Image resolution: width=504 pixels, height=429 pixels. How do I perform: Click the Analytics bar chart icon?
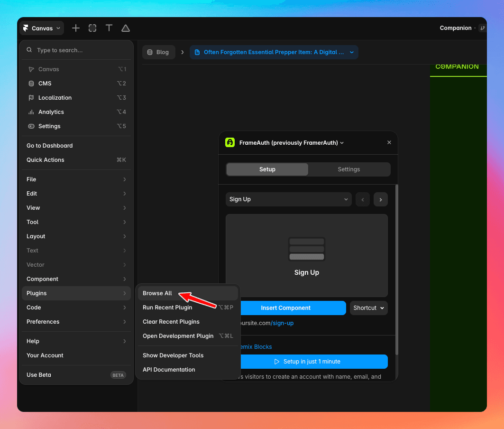[x=31, y=112]
